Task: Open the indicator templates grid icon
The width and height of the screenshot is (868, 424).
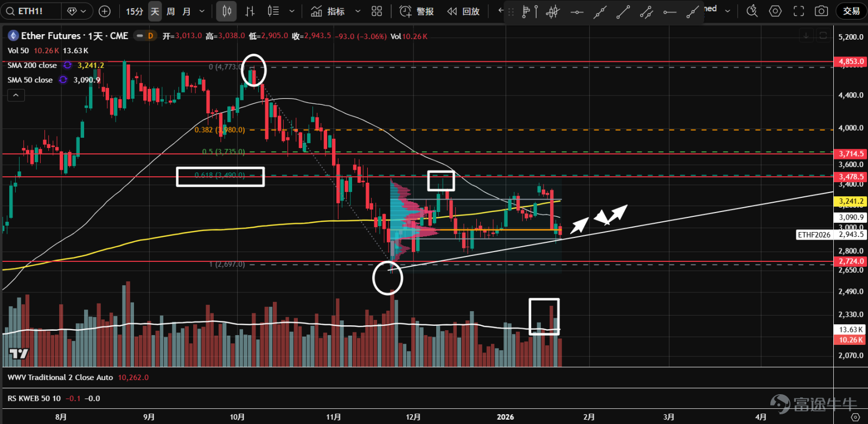Action: point(377,11)
